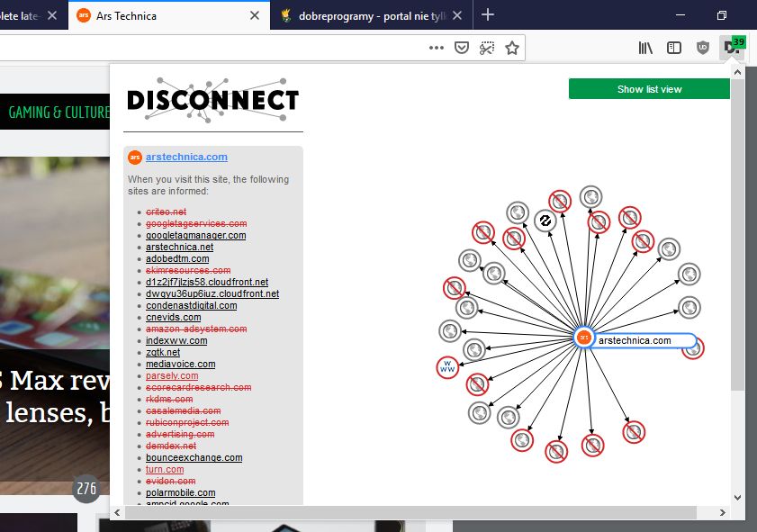
Task: Save page to Pocket icon
Action: tap(462, 48)
